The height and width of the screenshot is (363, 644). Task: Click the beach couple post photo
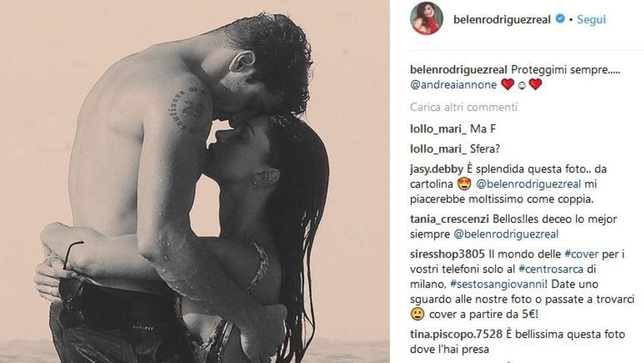[195, 181]
